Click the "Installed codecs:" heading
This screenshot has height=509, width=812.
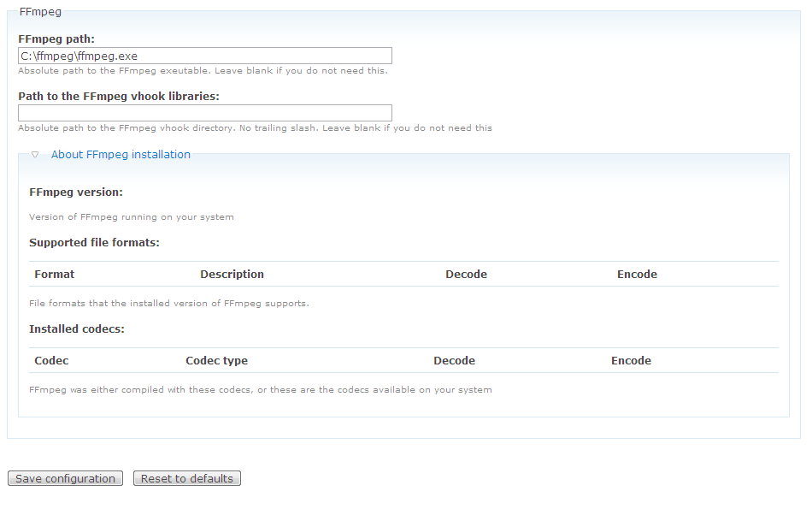[x=77, y=329]
